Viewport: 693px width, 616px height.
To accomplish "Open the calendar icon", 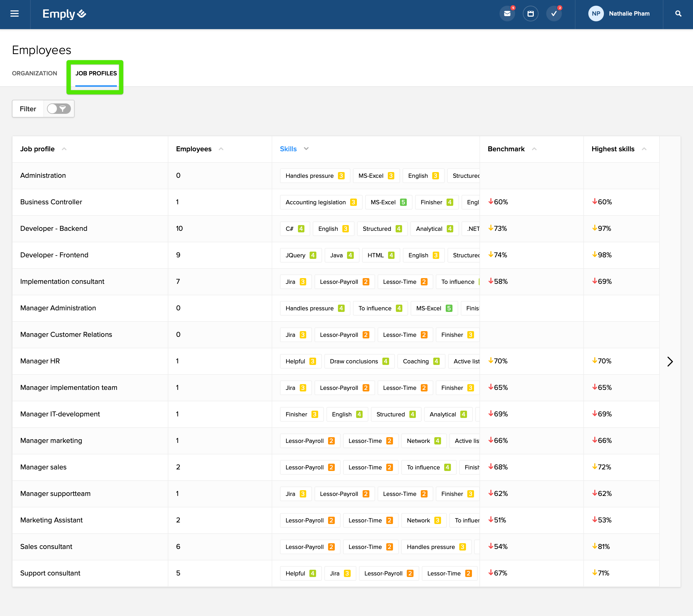I will pos(531,14).
